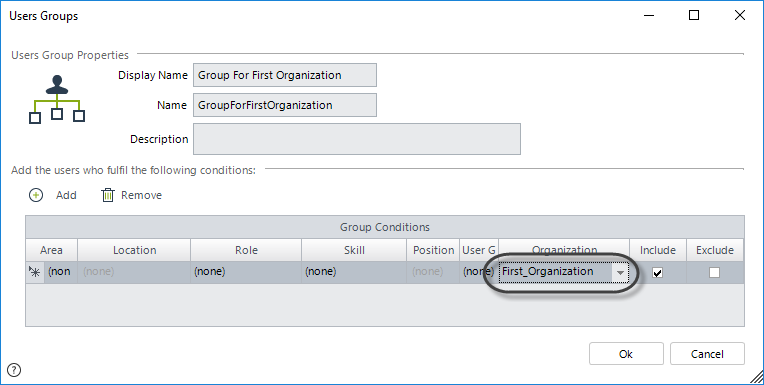764x385 pixels.
Task: Close the Users Groups dialog window
Action: [x=740, y=16]
